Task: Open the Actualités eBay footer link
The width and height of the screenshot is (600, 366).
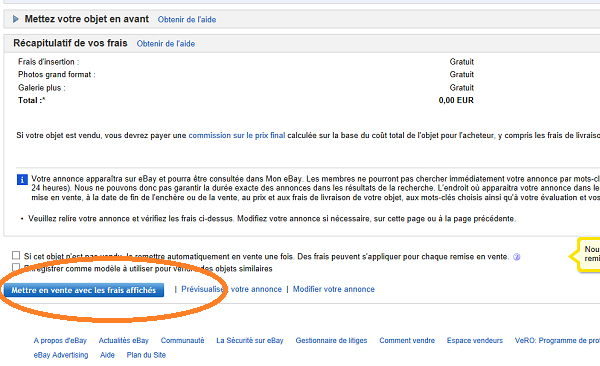Action: 124,340
